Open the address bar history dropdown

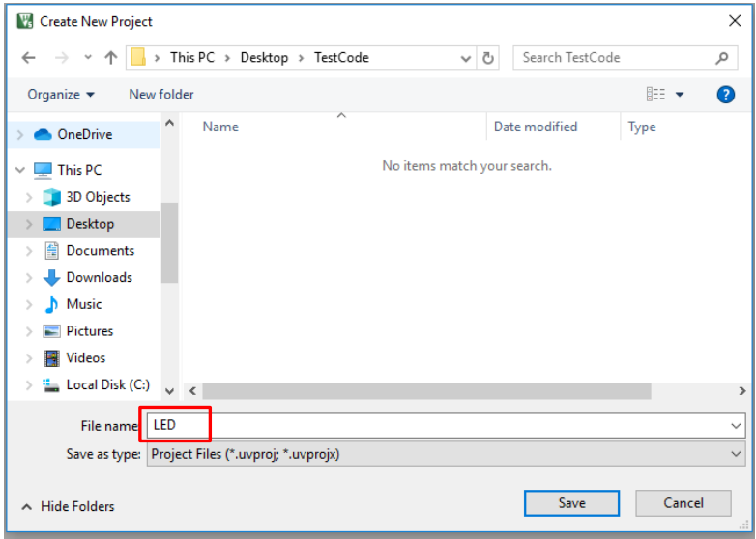tap(468, 58)
